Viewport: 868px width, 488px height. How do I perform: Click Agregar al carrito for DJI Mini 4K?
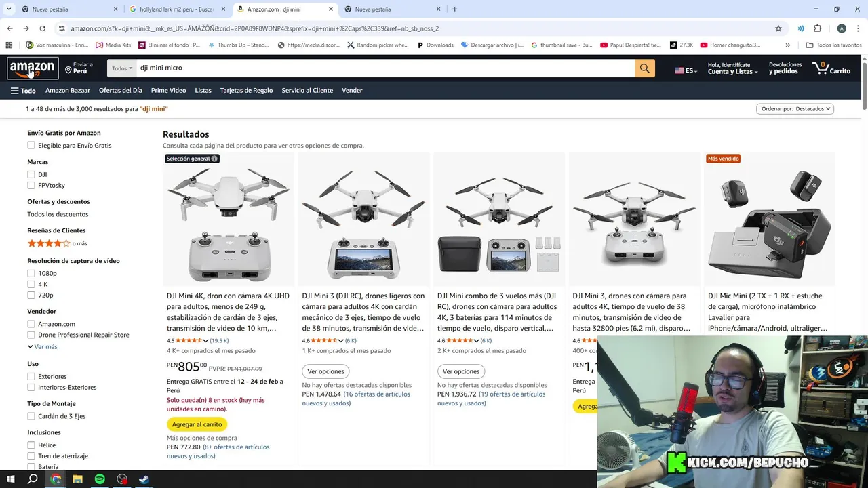(197, 424)
